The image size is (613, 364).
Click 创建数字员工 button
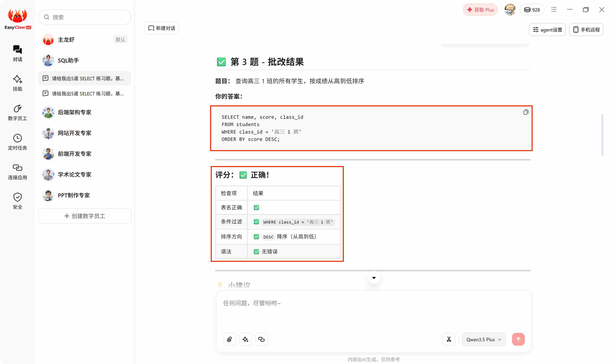tap(85, 216)
